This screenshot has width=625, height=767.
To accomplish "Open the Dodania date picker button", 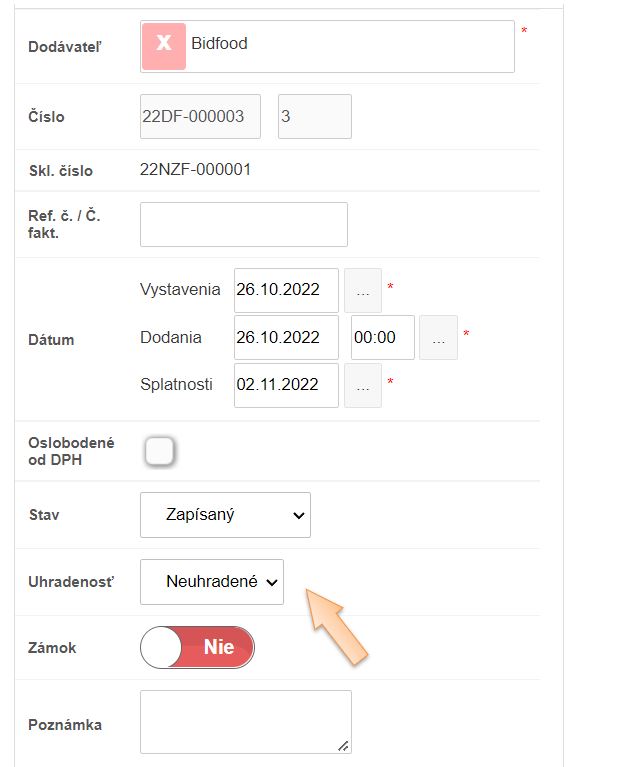I will (x=438, y=338).
